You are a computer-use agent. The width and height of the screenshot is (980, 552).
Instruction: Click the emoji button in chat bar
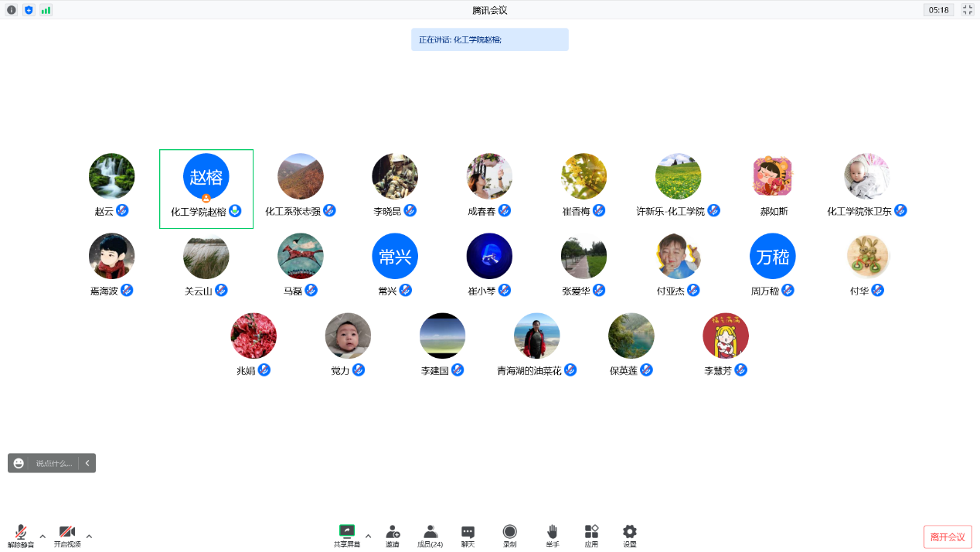pos(19,463)
